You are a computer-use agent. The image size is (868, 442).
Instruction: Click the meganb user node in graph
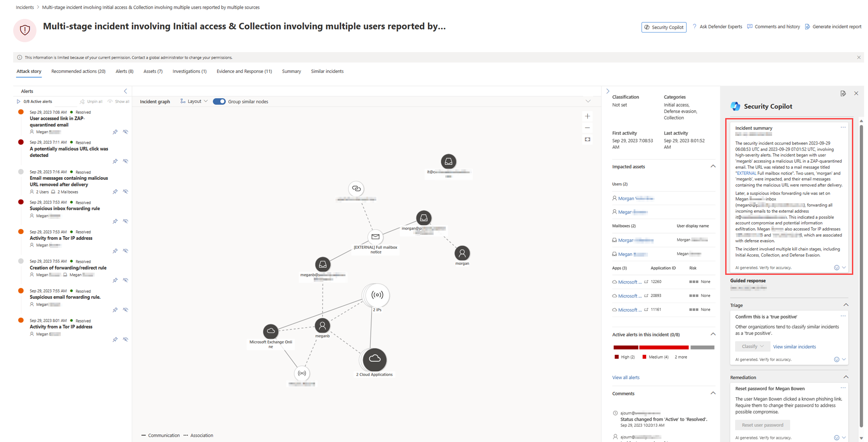[322, 326]
